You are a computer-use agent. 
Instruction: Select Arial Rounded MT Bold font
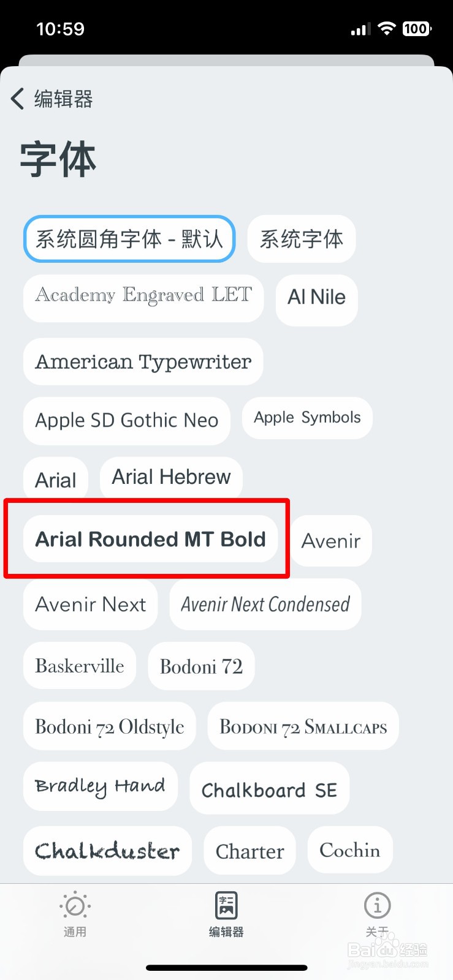(x=150, y=539)
